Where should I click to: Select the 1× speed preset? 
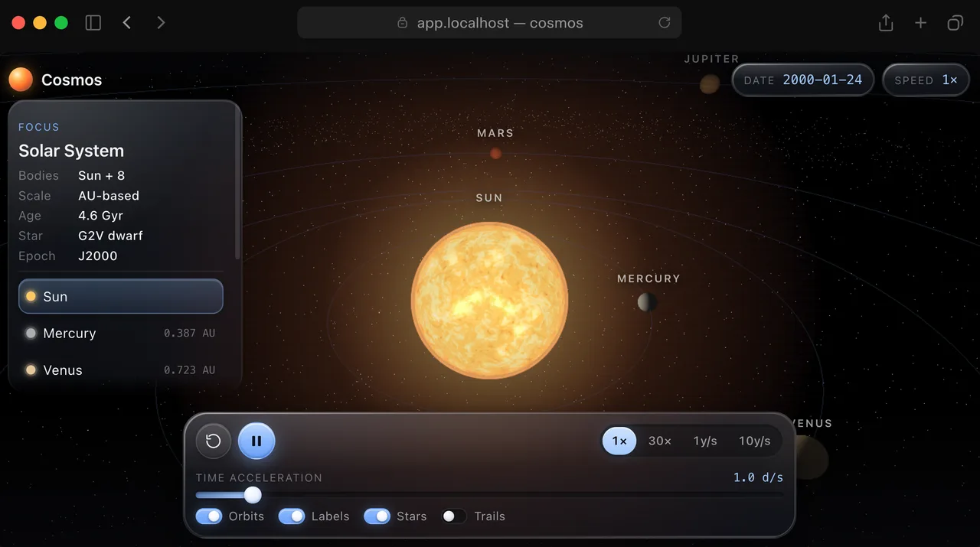coord(619,441)
